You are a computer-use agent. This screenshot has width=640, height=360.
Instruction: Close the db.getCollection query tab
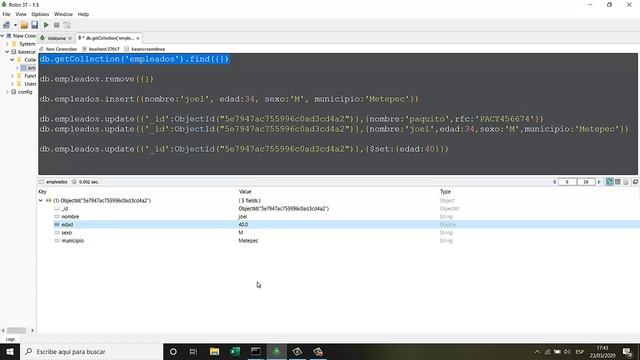pyautogui.click(x=138, y=38)
